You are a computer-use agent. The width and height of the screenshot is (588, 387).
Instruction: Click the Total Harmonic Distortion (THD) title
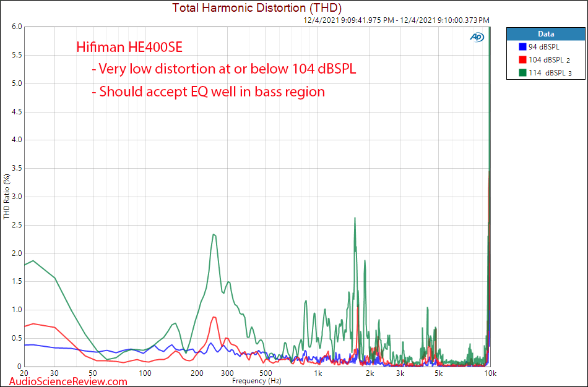(257, 7)
